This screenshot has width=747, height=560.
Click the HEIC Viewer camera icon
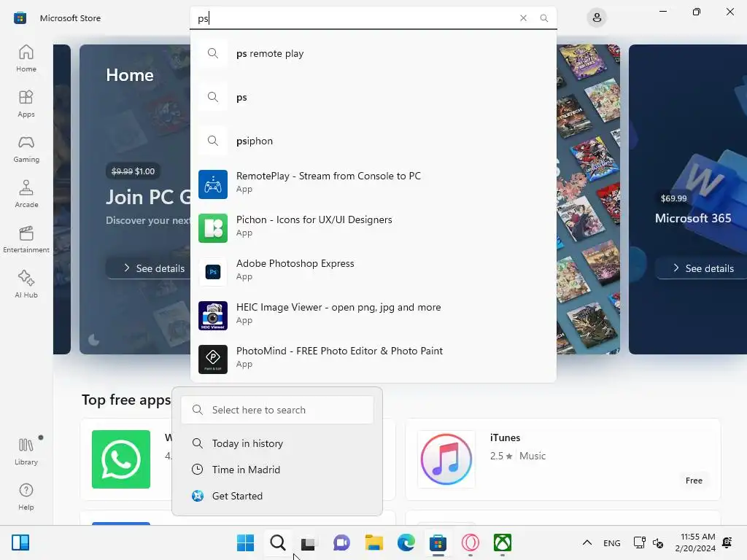coord(213,316)
